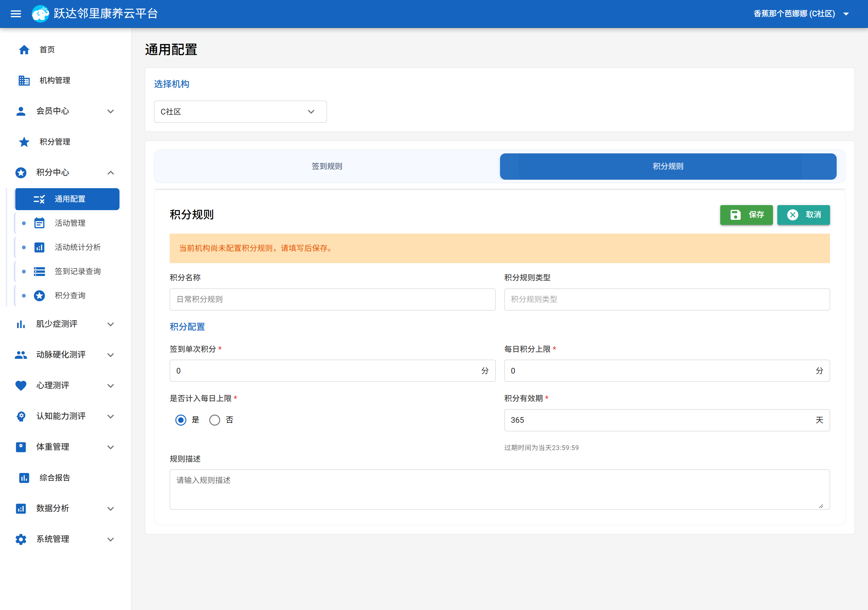Click the bar chart icon for 肌少症测评

(x=21, y=324)
